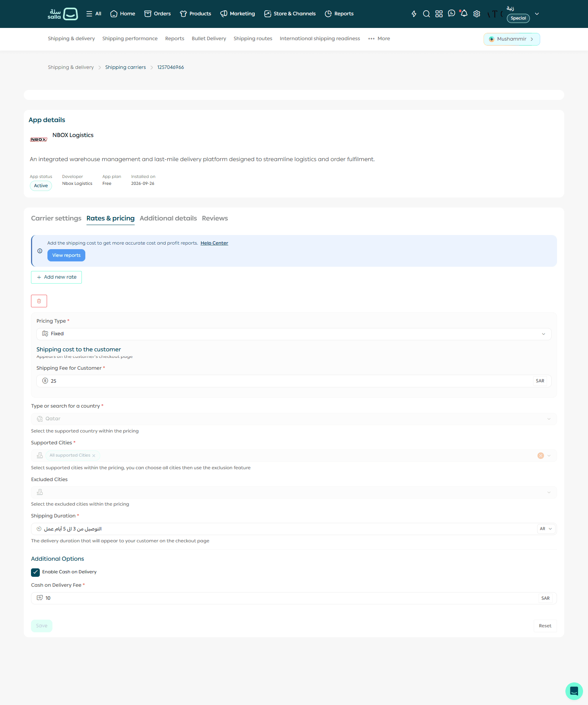Image resolution: width=588 pixels, height=705 pixels.
Task: Click the Shipping Fee for Customer field
Action: point(294,381)
